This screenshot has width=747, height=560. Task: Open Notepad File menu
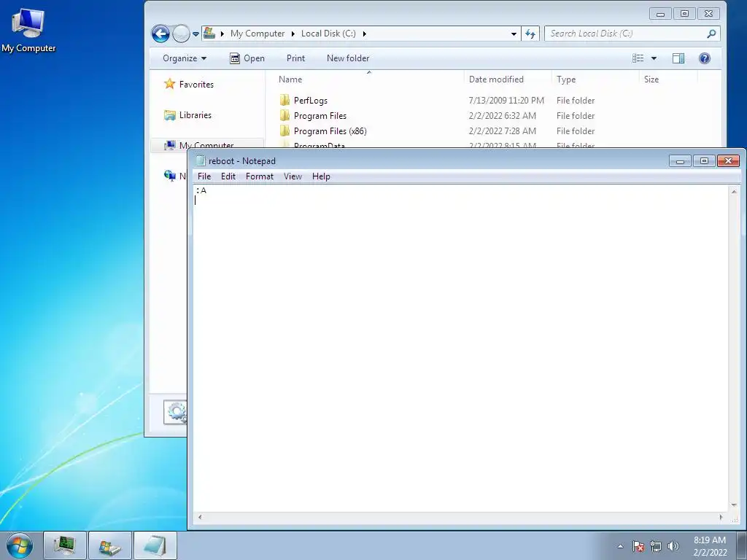pyautogui.click(x=204, y=176)
